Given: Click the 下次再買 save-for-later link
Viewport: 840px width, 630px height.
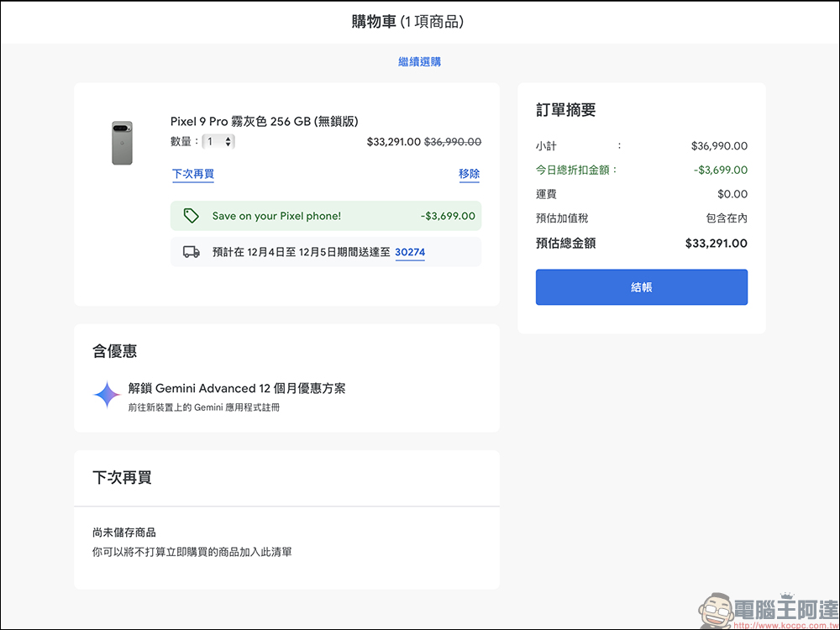Looking at the screenshot, I should click(193, 174).
